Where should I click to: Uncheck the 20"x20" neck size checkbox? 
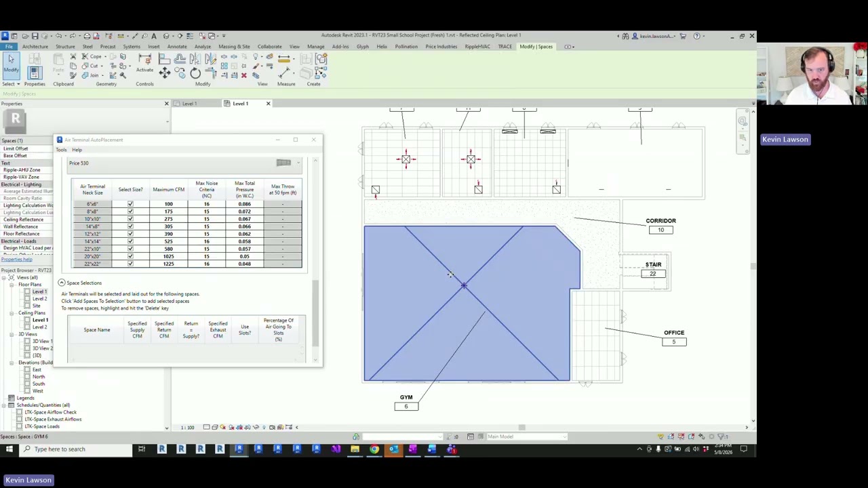[130, 256]
